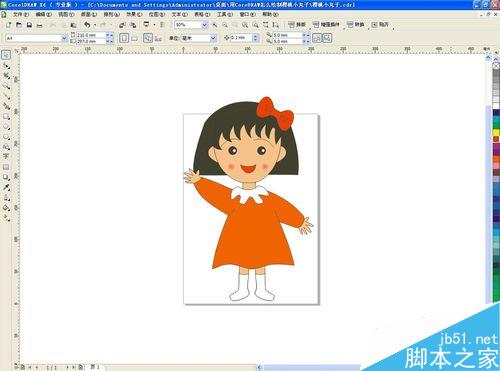Screen dimensions: 500x371
Task: Open the units dropdown
Action: click(213, 38)
